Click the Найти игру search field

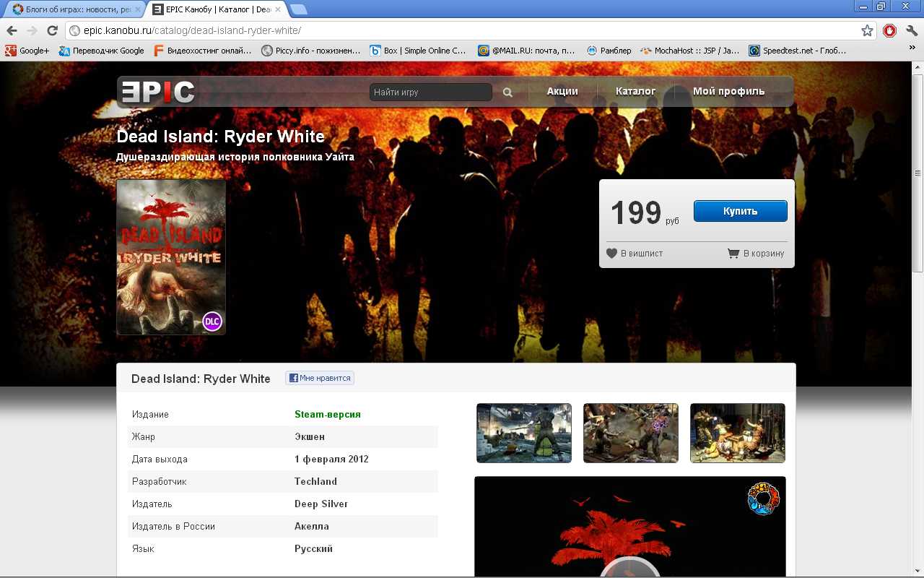(x=430, y=92)
